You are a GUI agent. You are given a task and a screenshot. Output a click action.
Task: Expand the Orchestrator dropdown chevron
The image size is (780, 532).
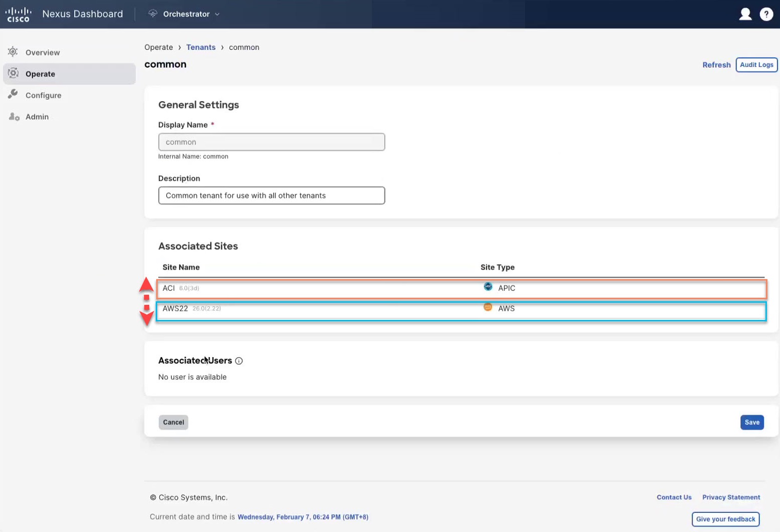click(x=217, y=14)
